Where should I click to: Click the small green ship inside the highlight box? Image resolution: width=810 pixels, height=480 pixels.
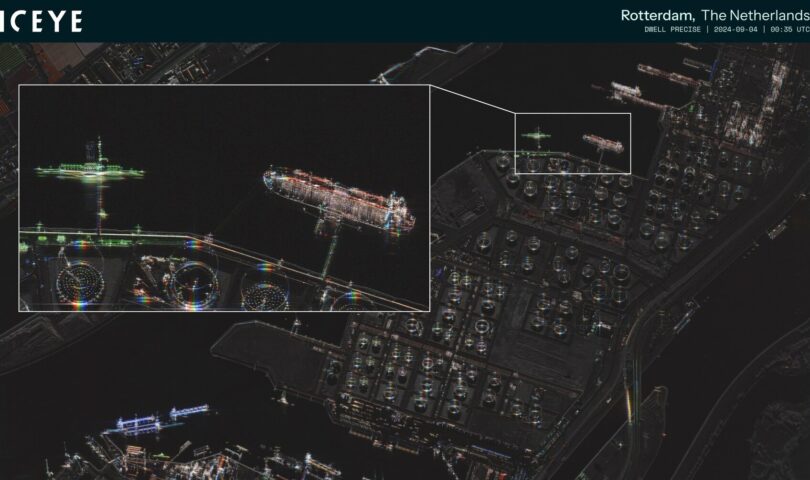click(535, 134)
